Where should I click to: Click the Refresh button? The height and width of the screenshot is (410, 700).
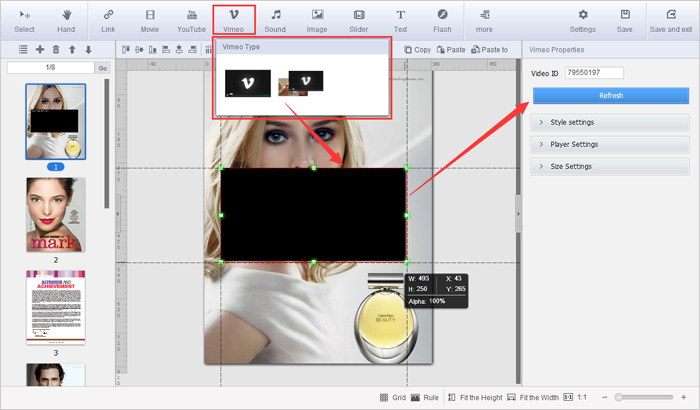pyautogui.click(x=610, y=95)
